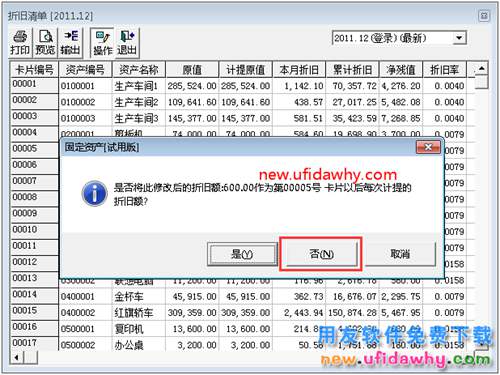The height and width of the screenshot is (375, 500).
Task: Select card row 00016
Action: click(x=34, y=327)
